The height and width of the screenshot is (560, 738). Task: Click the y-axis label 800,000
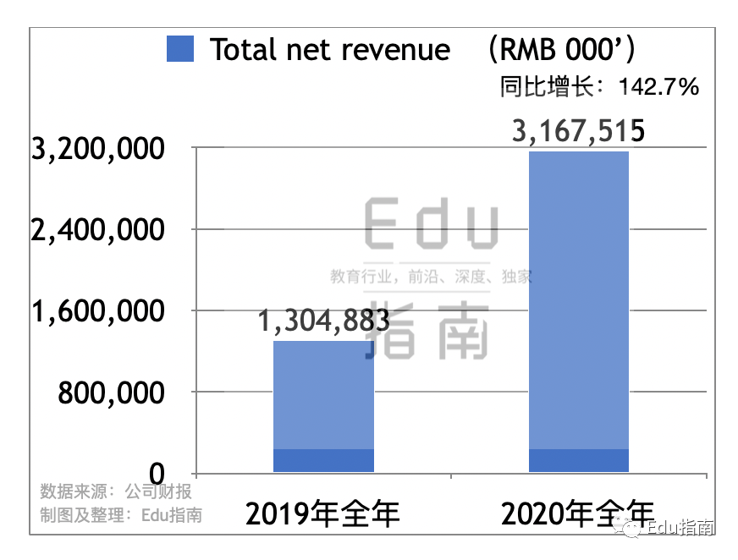(111, 393)
